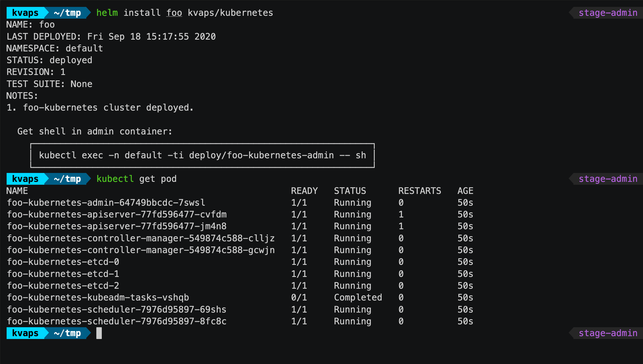Click the Completed status of kubeadm-tasks pod
The height and width of the screenshot is (364, 643).
tap(358, 297)
